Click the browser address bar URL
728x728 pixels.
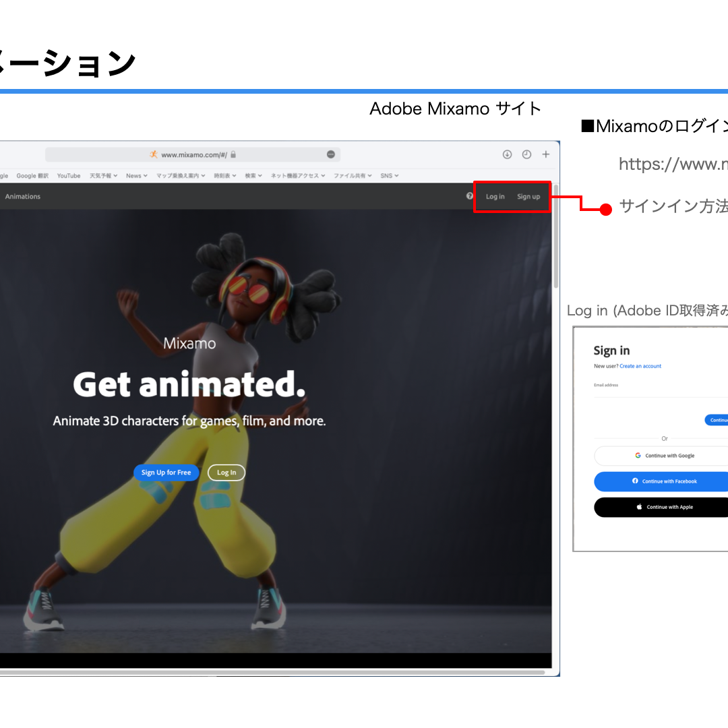coord(194,154)
